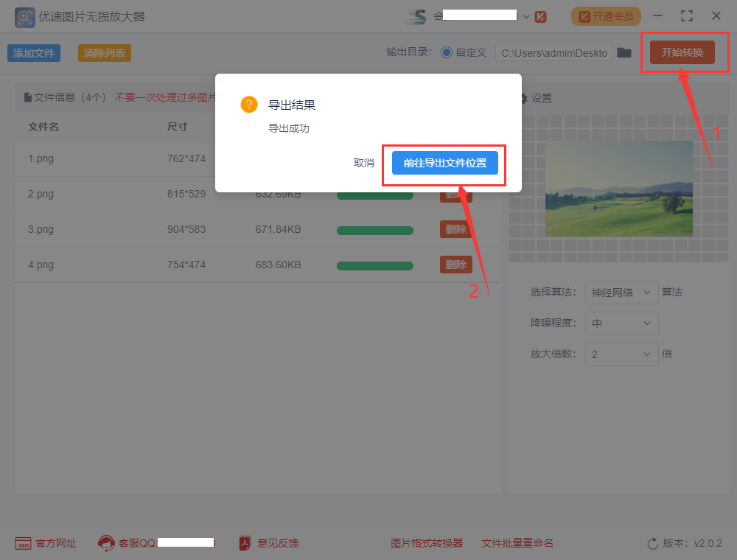Click the VIP badge icon near the title bar
Screen dimensions: 737x560
(x=540, y=15)
